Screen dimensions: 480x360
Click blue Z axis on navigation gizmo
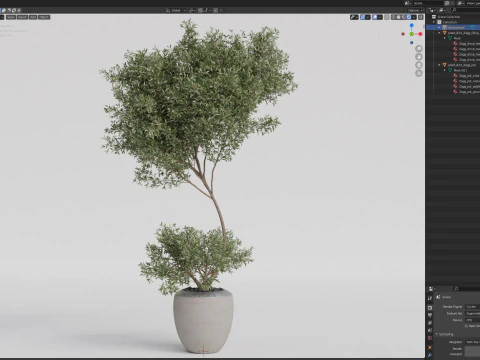tap(412, 25)
